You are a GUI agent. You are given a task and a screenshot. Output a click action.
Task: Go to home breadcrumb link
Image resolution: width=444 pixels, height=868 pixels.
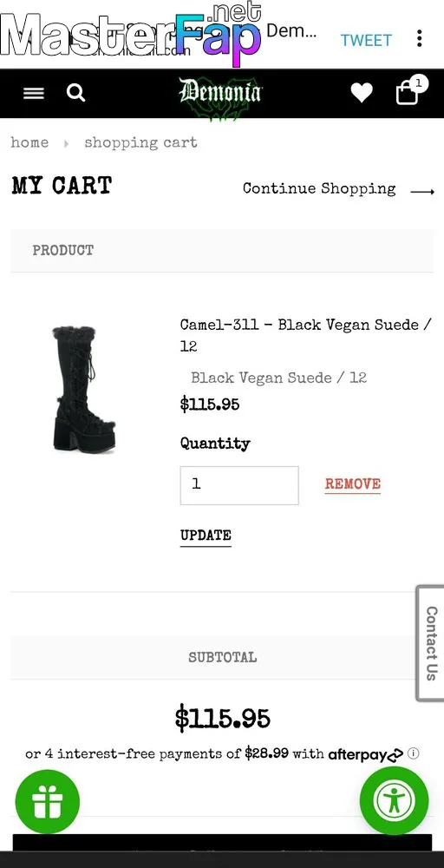(29, 143)
